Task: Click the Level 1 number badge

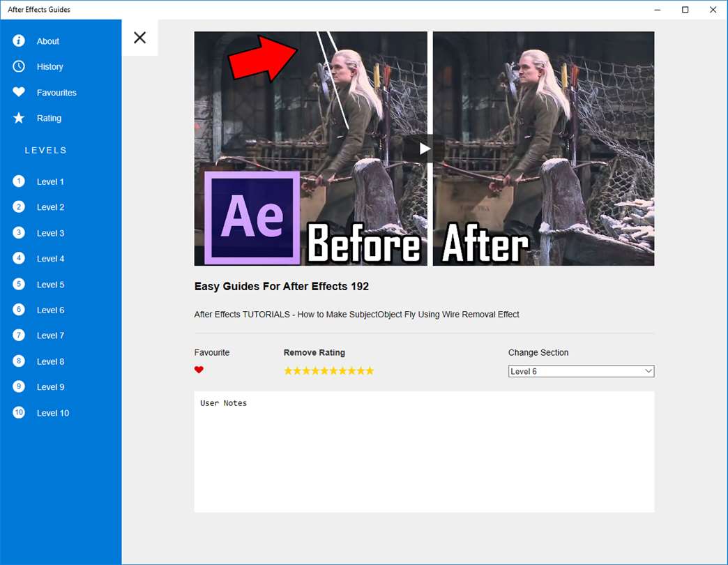Action: pyautogui.click(x=19, y=181)
